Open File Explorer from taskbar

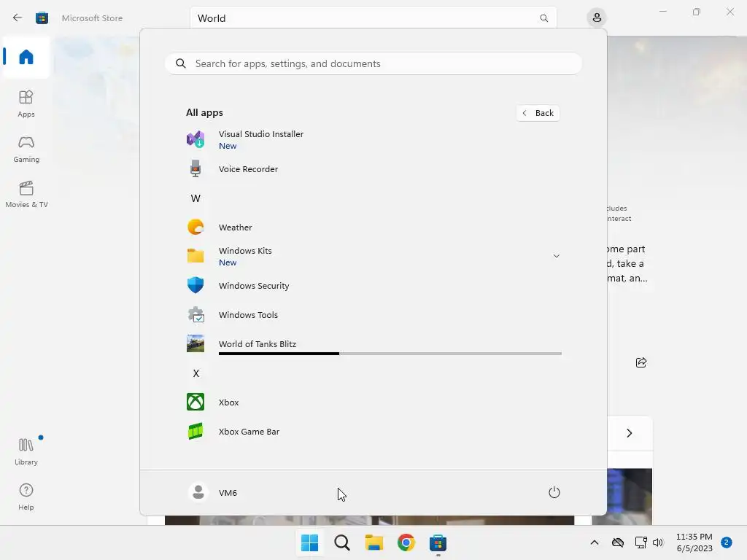click(x=374, y=542)
